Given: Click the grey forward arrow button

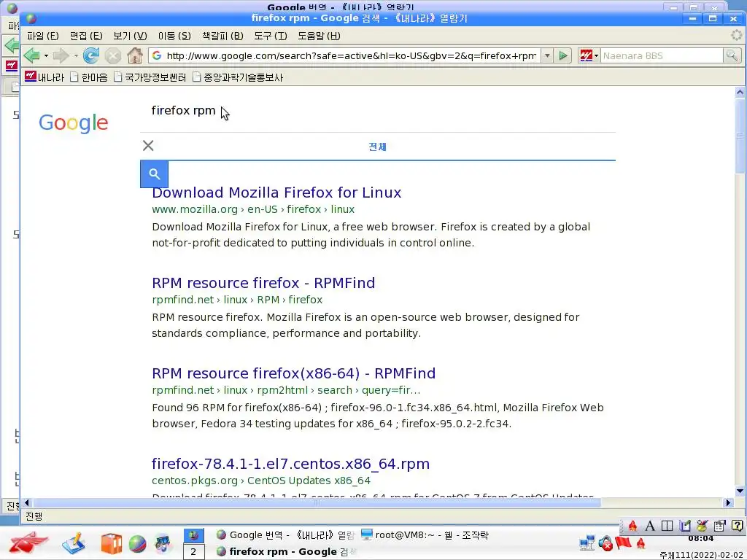Looking at the screenshot, I should (61, 55).
